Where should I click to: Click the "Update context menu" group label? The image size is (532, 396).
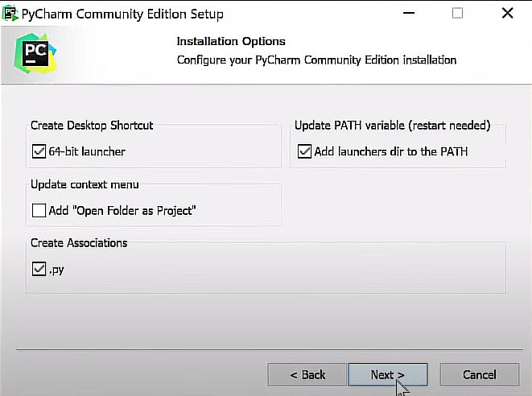(x=83, y=184)
